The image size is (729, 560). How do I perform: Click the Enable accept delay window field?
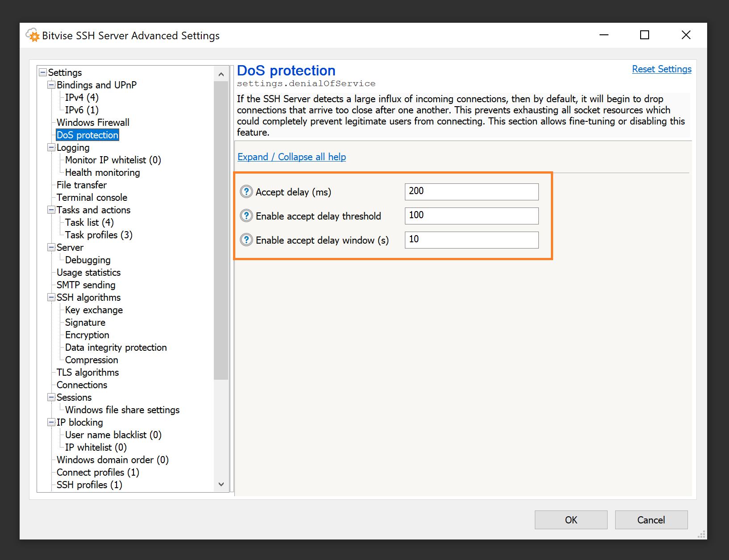[471, 240]
